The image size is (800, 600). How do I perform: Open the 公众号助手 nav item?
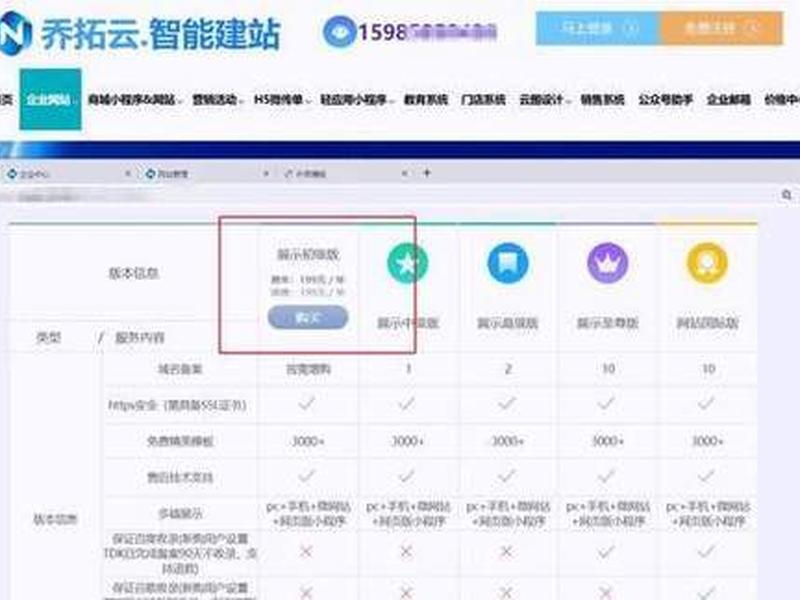[x=665, y=99]
